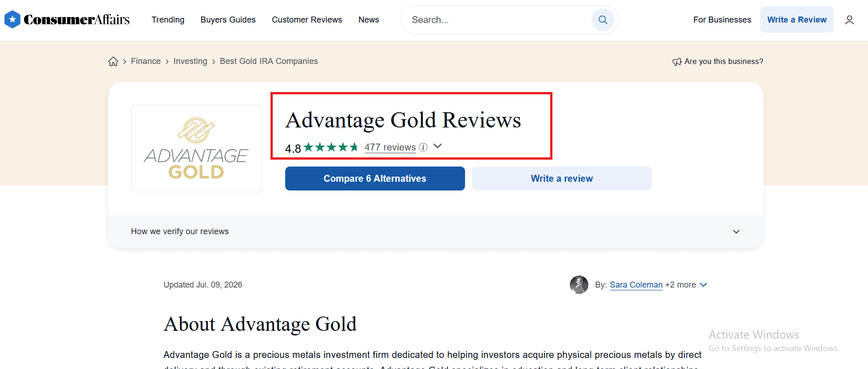
Task: Go to Finance breadcrumb
Action: tap(146, 61)
